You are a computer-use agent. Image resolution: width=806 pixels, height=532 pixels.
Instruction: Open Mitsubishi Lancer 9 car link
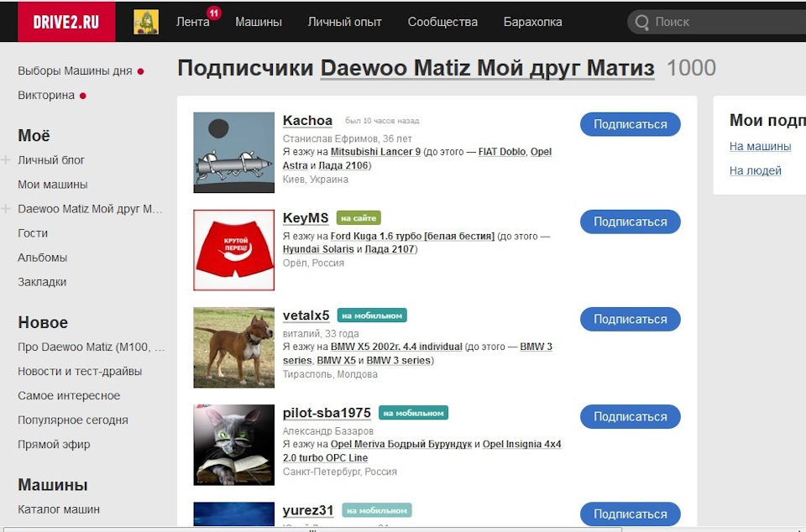click(375, 152)
